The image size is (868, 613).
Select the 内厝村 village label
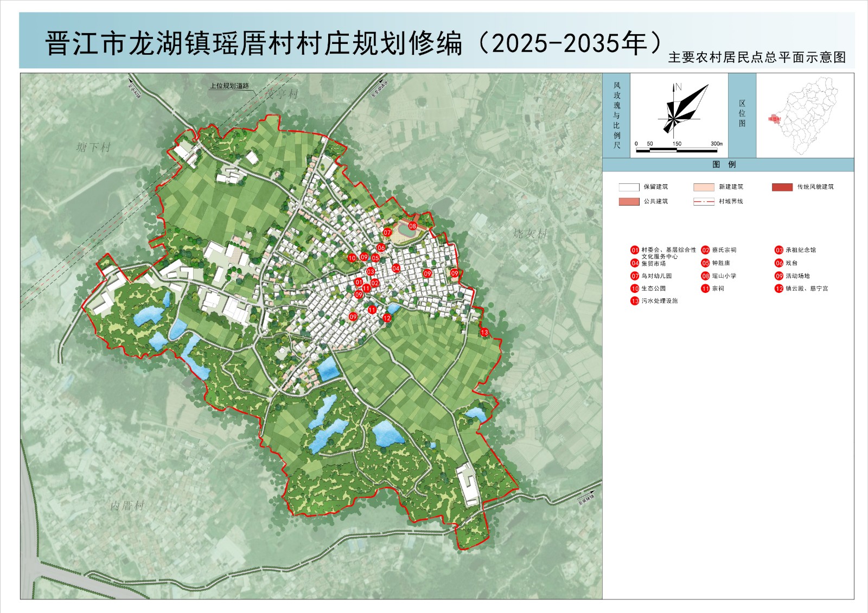pyautogui.click(x=127, y=506)
